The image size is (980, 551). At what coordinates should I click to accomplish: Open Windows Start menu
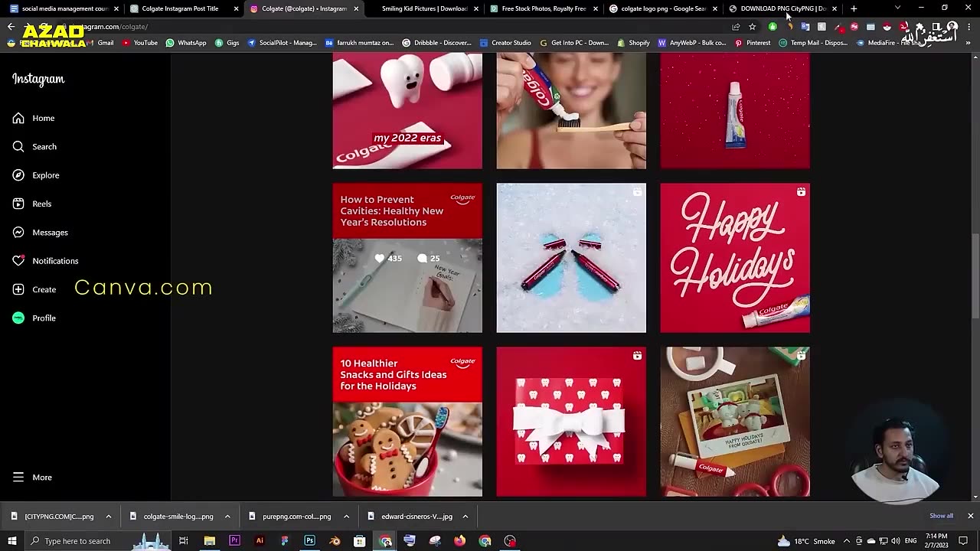pos(12,541)
